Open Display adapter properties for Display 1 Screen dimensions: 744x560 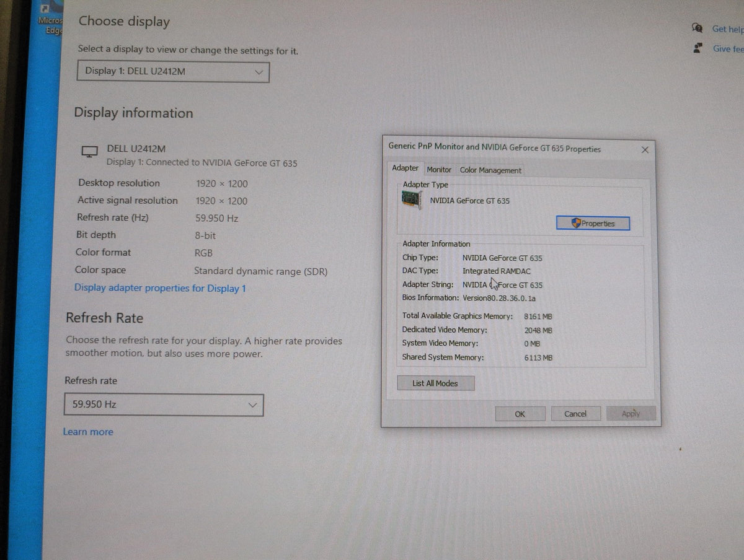point(160,288)
